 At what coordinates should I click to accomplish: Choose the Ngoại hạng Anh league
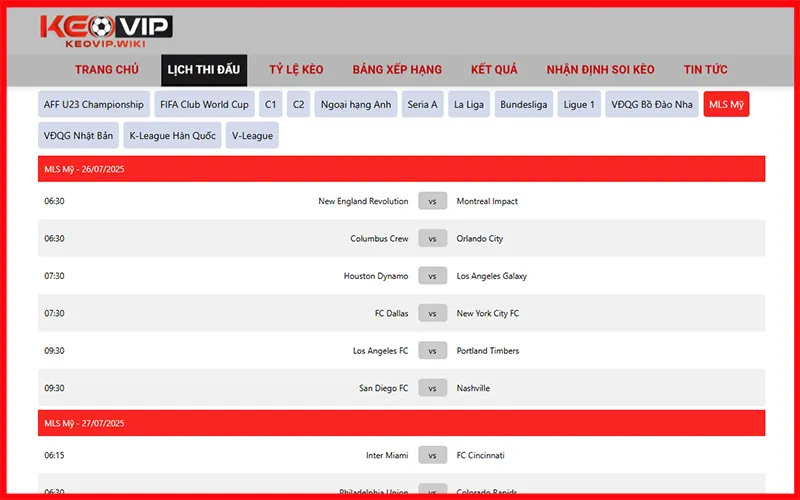355,105
